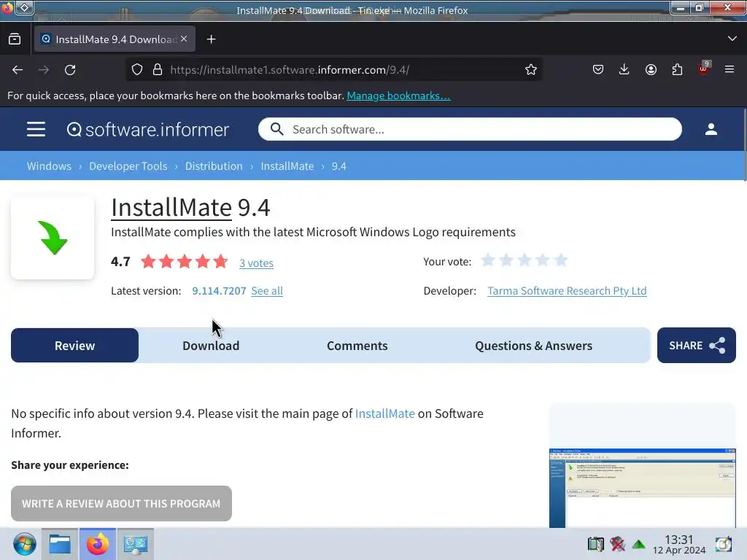Close the InstallMate 9.4 Download tab

(184, 39)
